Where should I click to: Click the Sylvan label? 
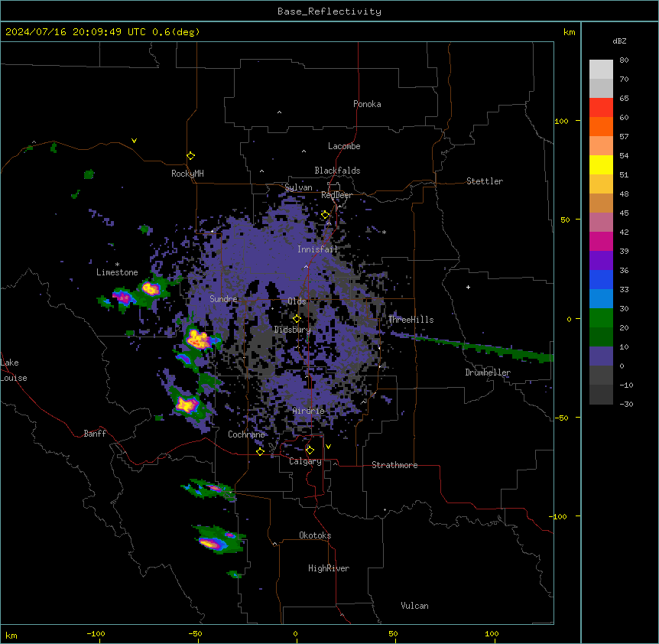(x=298, y=187)
